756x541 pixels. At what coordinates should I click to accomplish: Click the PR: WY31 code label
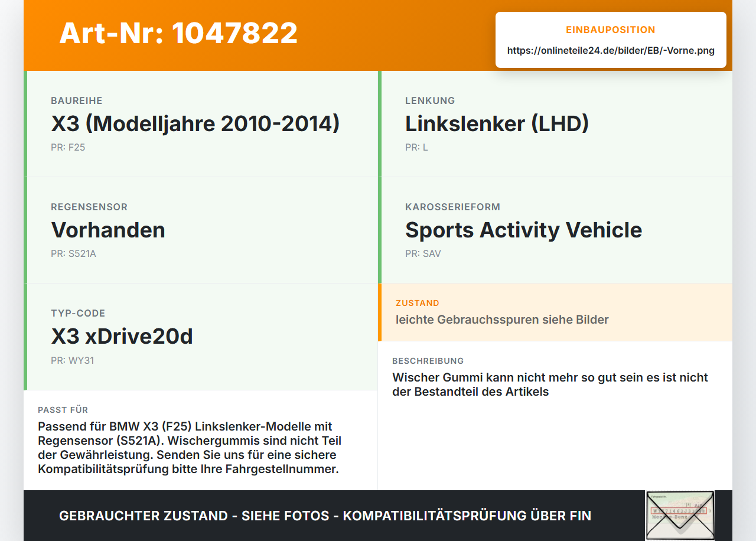click(x=72, y=360)
